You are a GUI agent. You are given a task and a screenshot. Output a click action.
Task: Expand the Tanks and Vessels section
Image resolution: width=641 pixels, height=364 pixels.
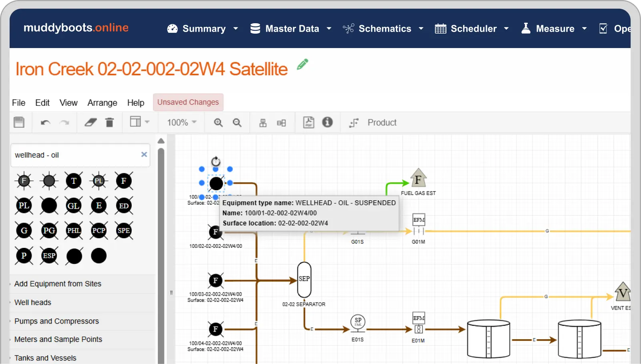tap(45, 358)
